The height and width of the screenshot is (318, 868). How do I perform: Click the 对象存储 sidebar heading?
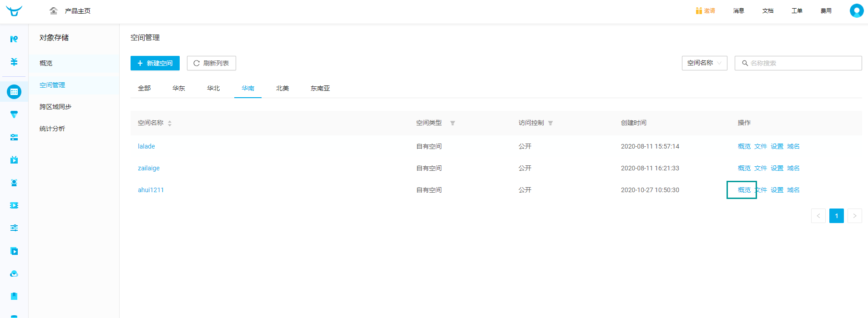54,38
